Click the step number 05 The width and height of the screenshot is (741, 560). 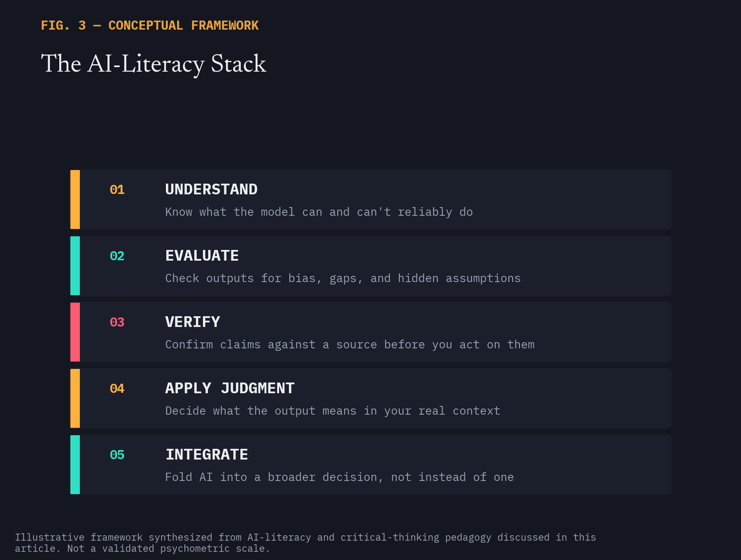117,455
